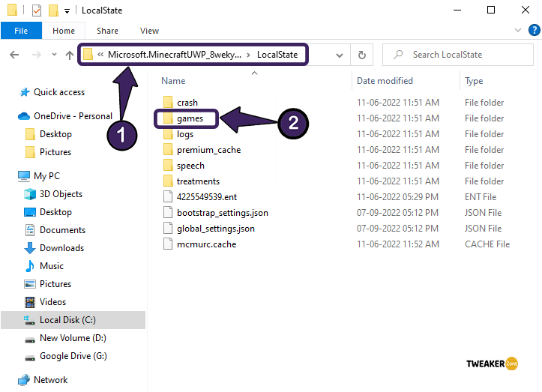Screen dimensions: 542x392
Task: Refresh the LocalState folder view
Action: [x=361, y=55]
